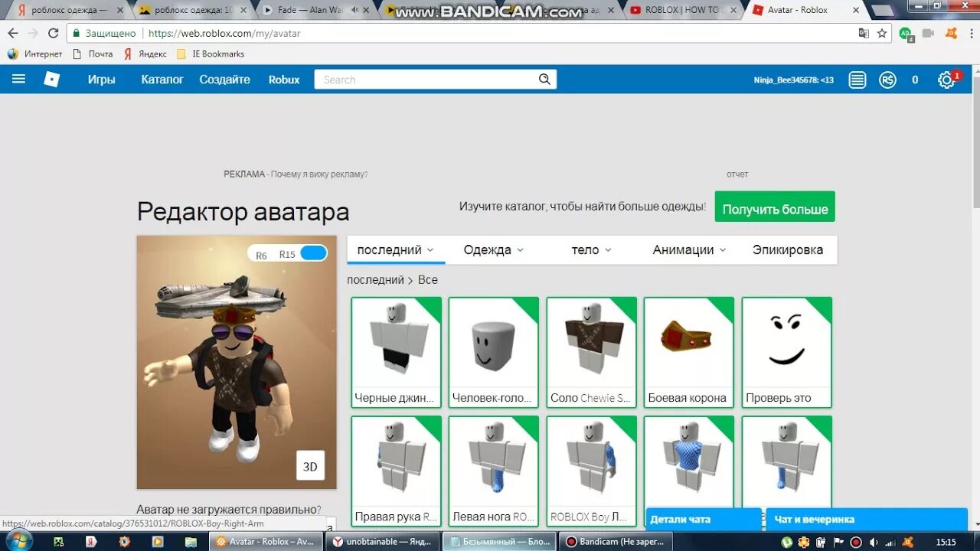
Task: Open the 'Яндекс' bookmark
Action: tap(145, 54)
